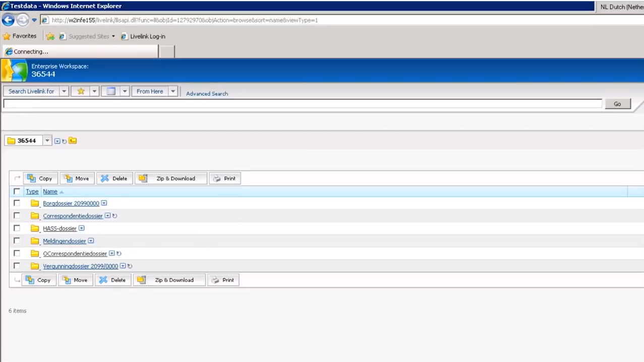644x362 pixels.
Task: Click the Enterprise Workspace logo
Action: (14, 70)
